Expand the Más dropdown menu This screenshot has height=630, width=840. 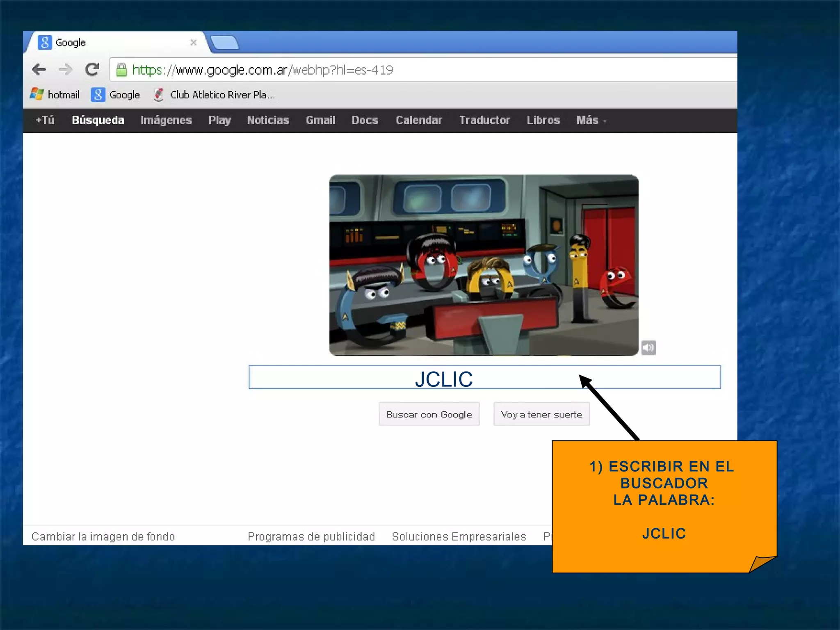(591, 120)
